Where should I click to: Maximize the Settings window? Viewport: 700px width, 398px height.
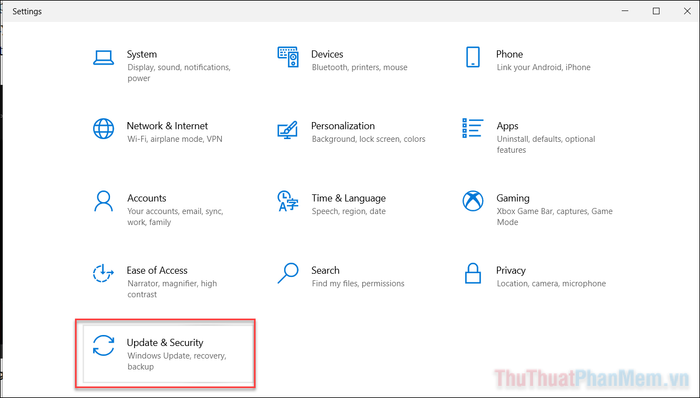coord(656,11)
